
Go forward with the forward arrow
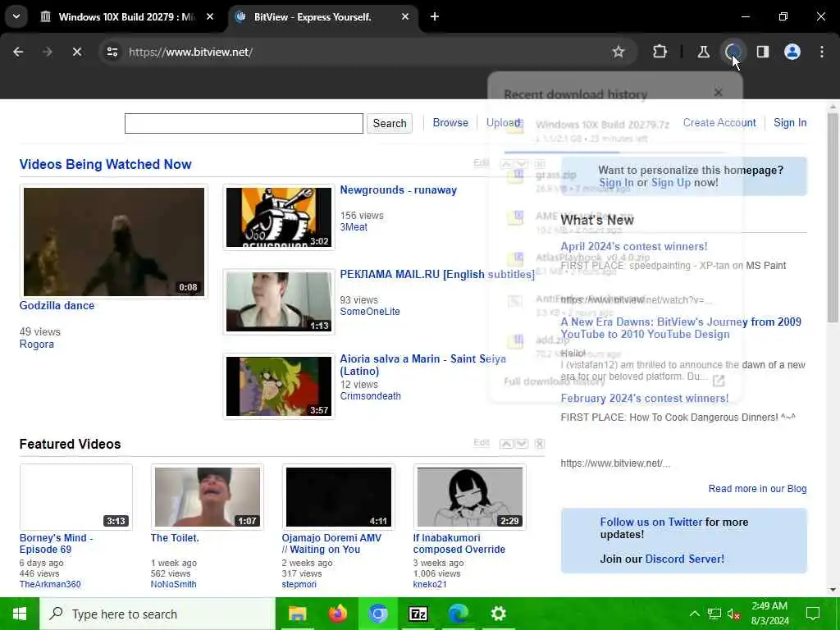(x=47, y=52)
